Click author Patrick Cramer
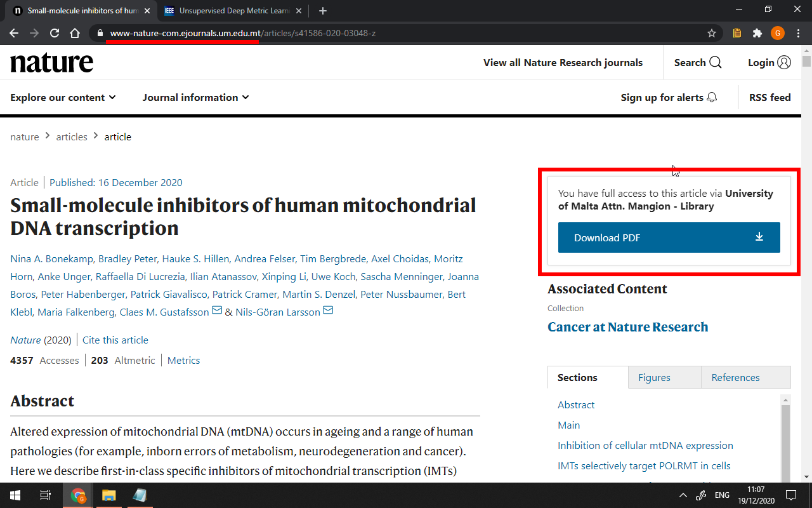The image size is (812, 508). pyautogui.click(x=244, y=294)
